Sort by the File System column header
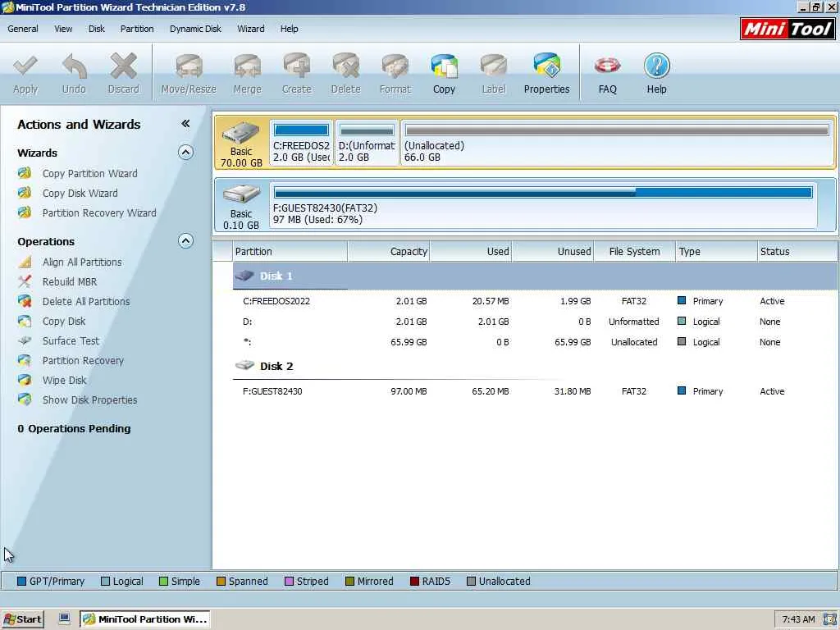Screen dimensions: 840x630 coord(634,252)
